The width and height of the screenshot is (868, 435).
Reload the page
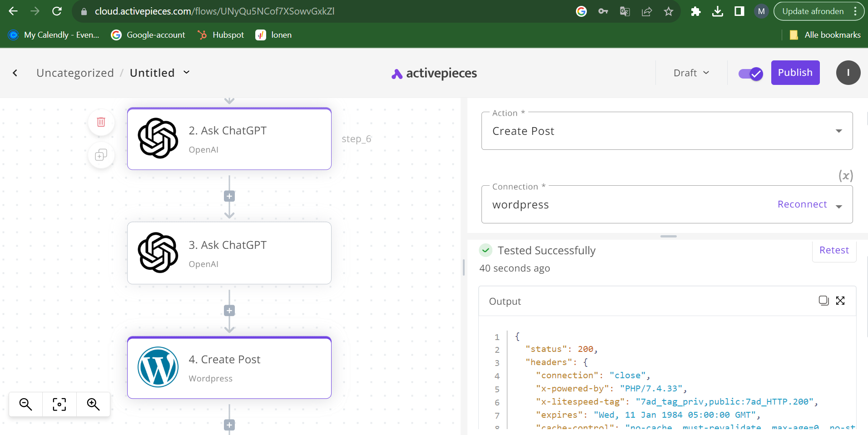coord(57,11)
